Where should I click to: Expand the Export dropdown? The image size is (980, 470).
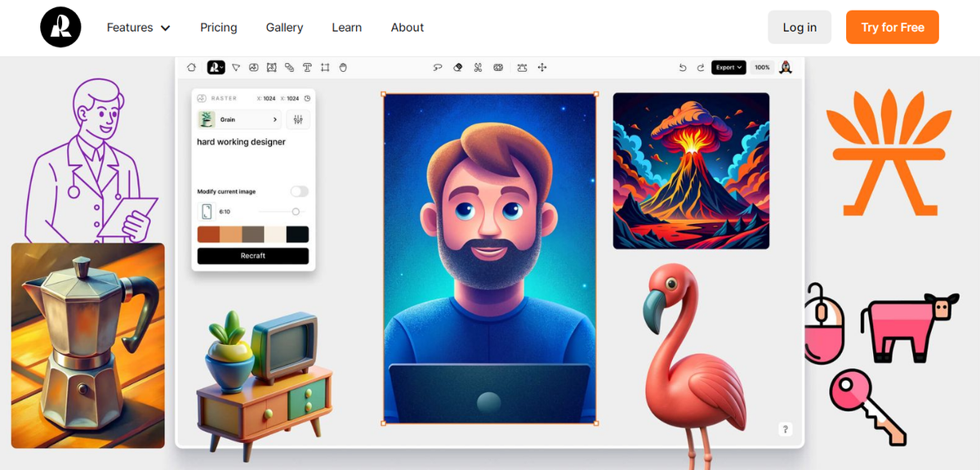click(x=728, y=67)
